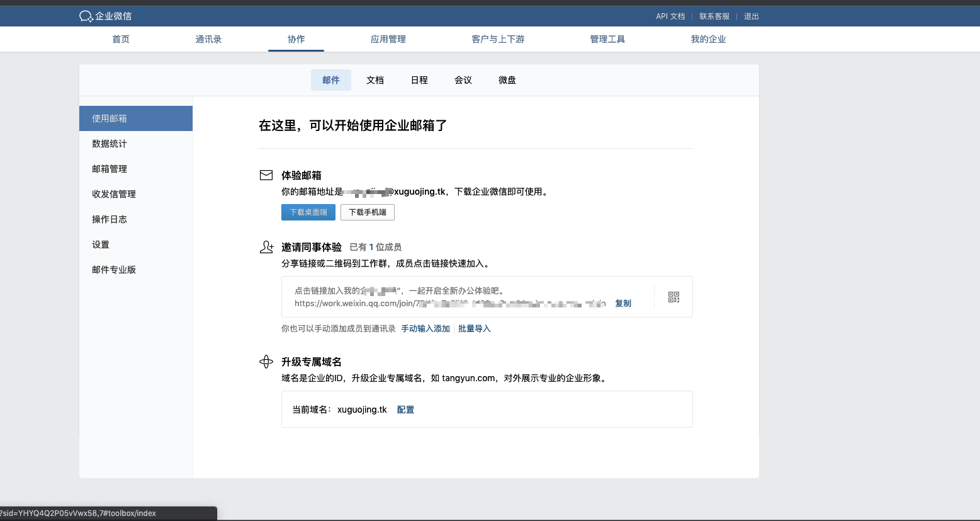
Task: Copy invite link with 复制
Action: click(623, 303)
